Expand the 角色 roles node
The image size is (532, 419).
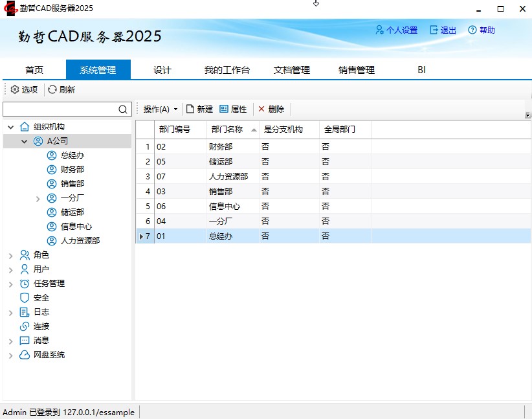click(10, 255)
